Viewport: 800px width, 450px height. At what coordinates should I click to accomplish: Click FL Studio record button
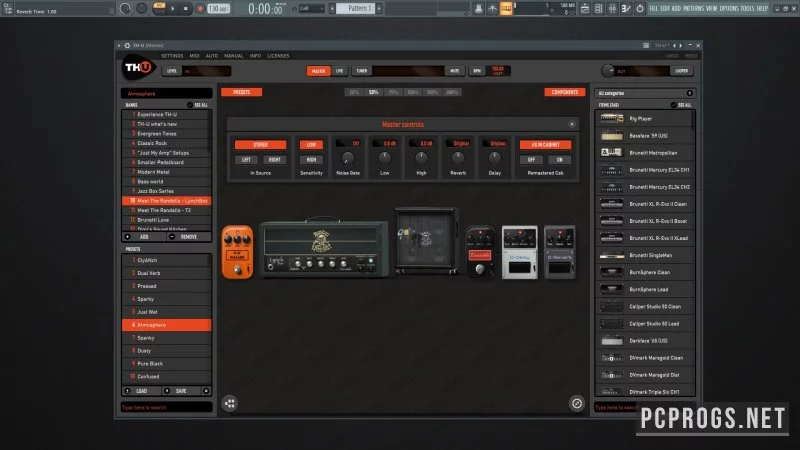coord(199,9)
